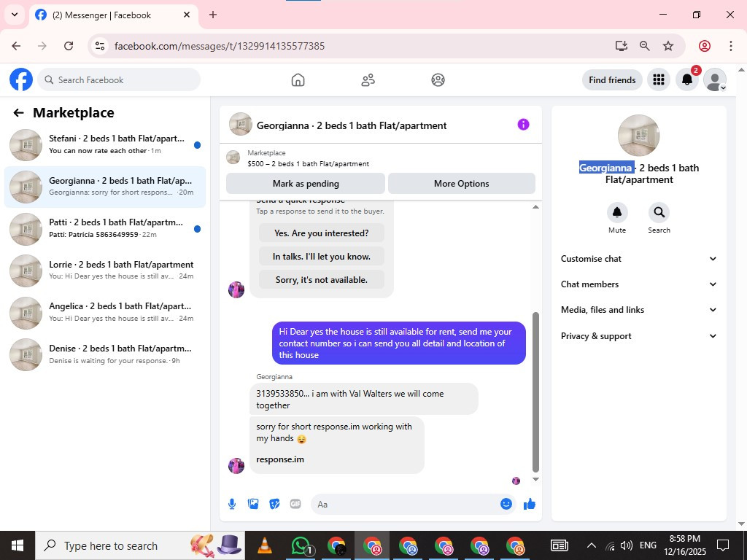Open Notifications bell with badge

pos(687,79)
